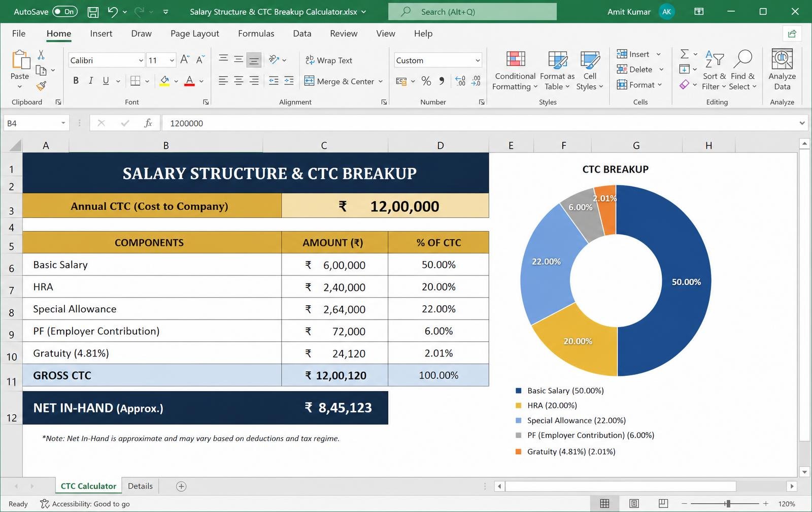Image resolution: width=812 pixels, height=512 pixels.
Task: Toggle Bold formatting
Action: point(76,81)
